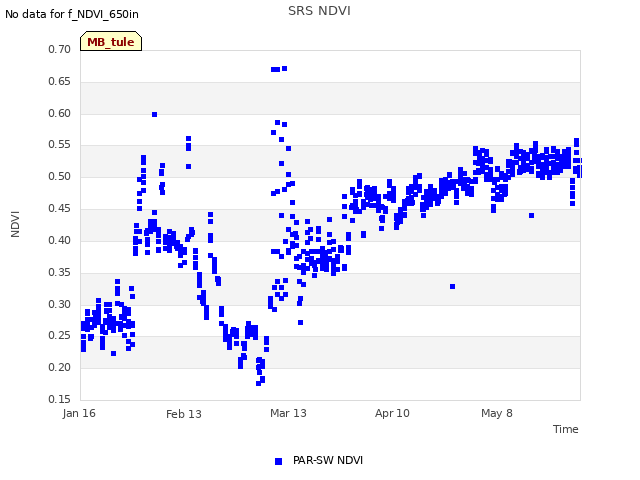This screenshot has width=640, height=480.
Task: Click the isolated data point at NDVI 0.60
Action: [154, 115]
